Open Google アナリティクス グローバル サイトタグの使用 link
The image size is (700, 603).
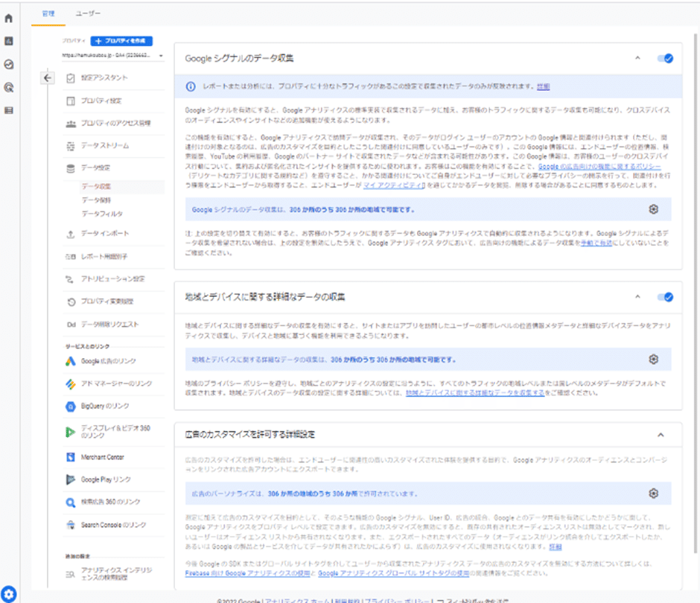393,573
